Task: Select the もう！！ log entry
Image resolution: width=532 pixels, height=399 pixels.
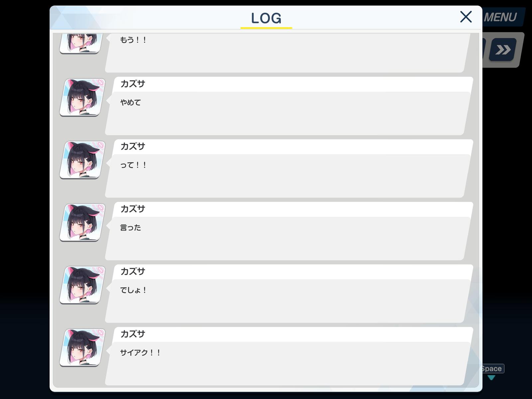Action: (288, 53)
